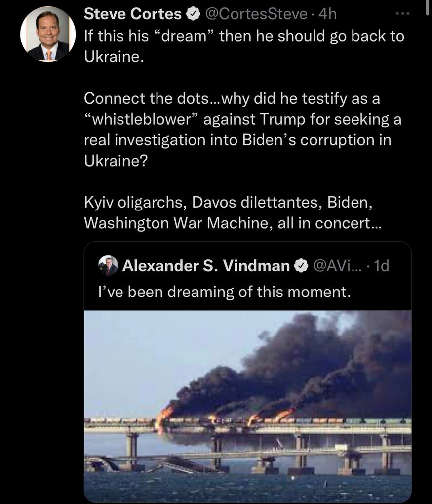Click the burning train cars on the bridge
Viewport: 432px width, 504px height.
237,420
